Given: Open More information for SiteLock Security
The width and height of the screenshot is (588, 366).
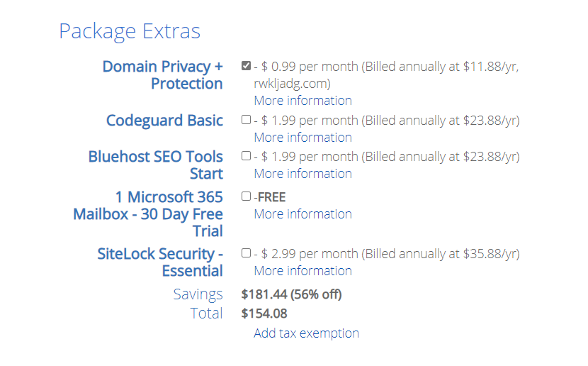Looking at the screenshot, I should (x=303, y=271).
